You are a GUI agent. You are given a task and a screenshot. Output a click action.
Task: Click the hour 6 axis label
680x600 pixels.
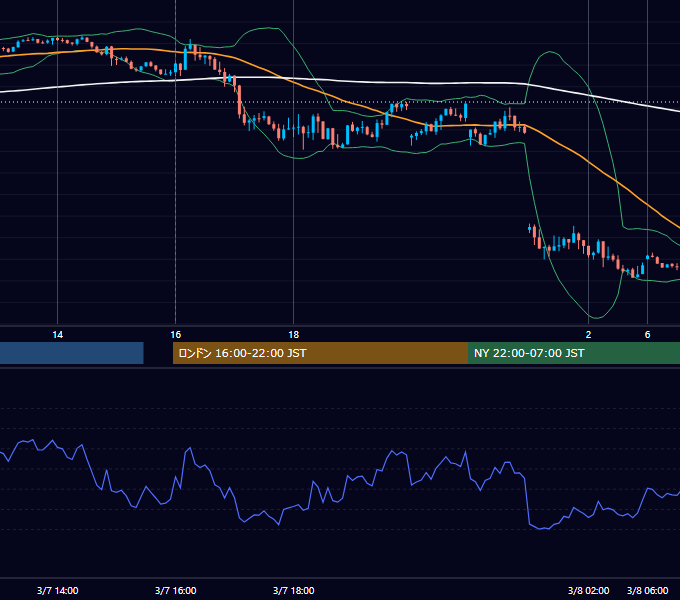click(x=647, y=335)
